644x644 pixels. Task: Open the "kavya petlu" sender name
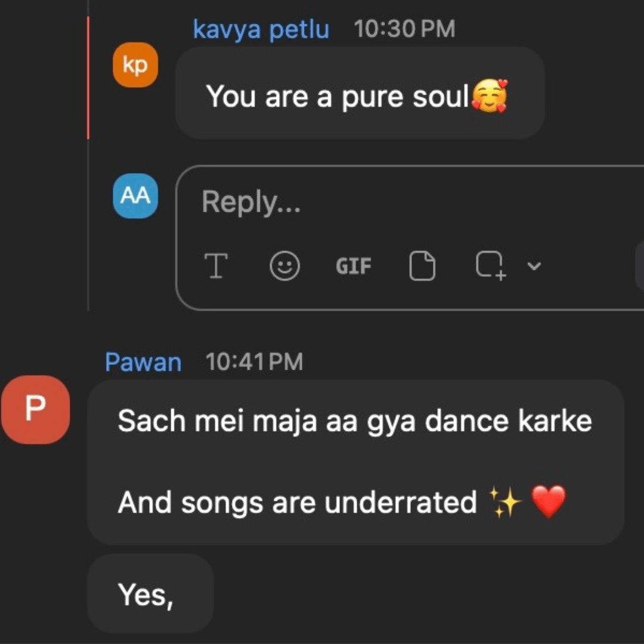point(261,29)
